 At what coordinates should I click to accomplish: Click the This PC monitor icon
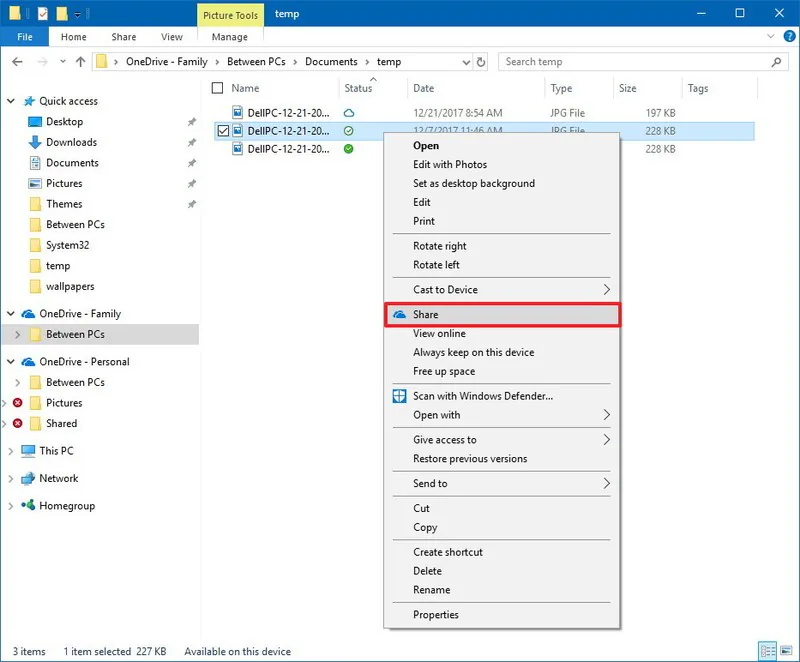tap(28, 451)
